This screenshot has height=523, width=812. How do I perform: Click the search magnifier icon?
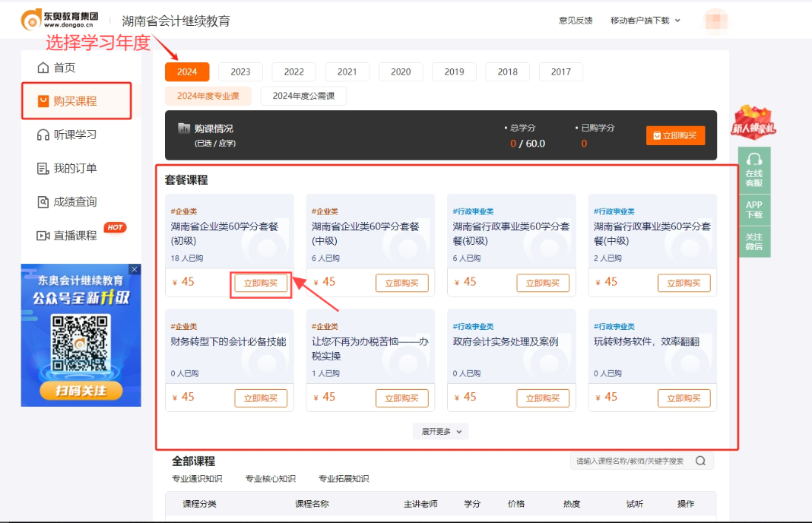click(700, 461)
